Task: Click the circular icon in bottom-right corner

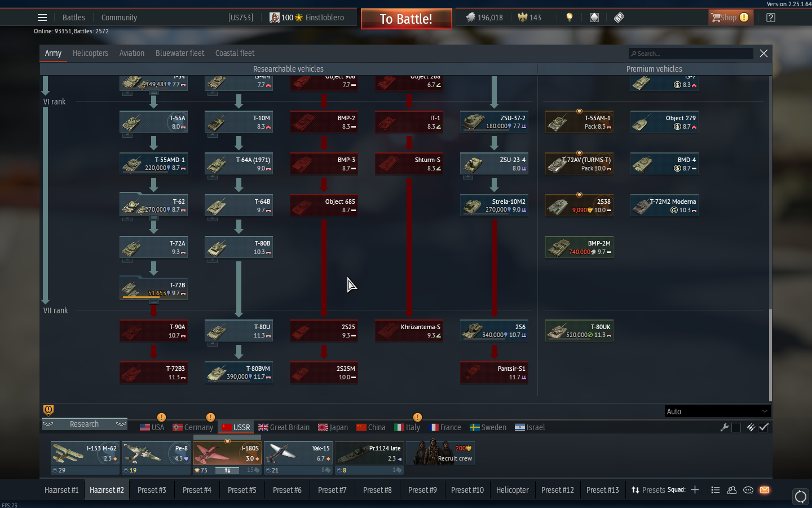Action: click(801, 497)
